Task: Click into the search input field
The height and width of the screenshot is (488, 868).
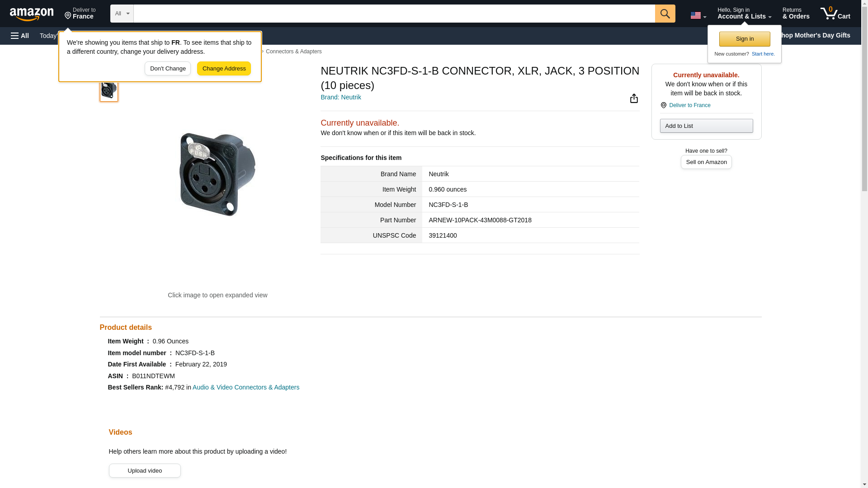Action: [394, 14]
